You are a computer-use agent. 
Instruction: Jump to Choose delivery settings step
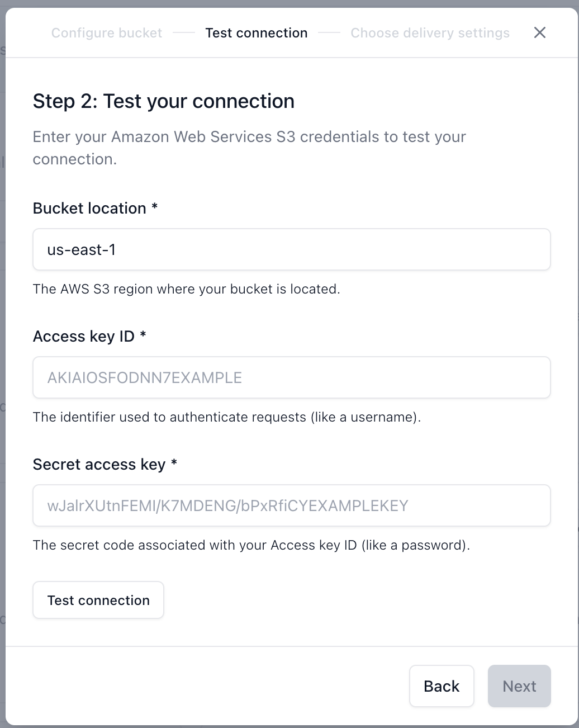click(430, 33)
